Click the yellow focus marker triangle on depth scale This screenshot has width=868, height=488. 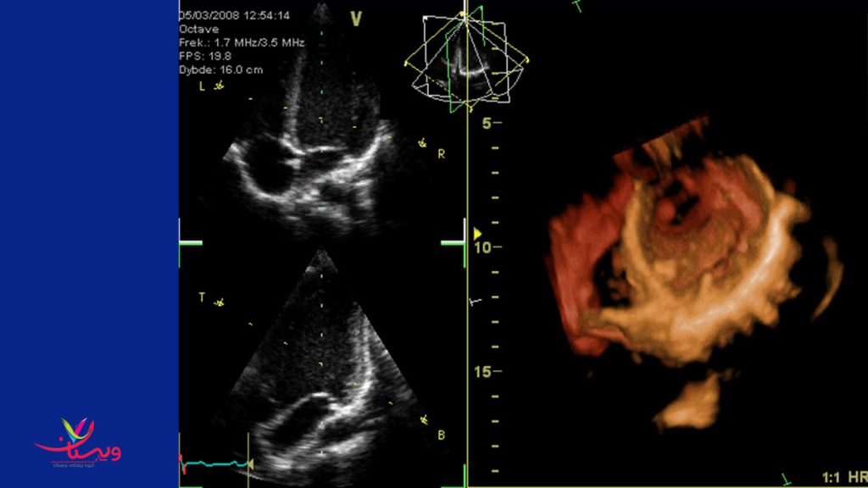(x=478, y=233)
